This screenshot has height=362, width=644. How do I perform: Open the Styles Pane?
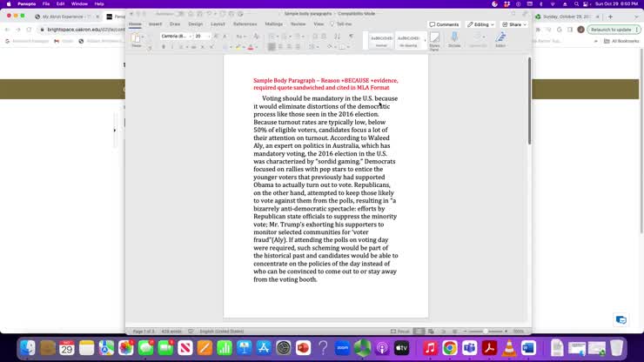434,41
